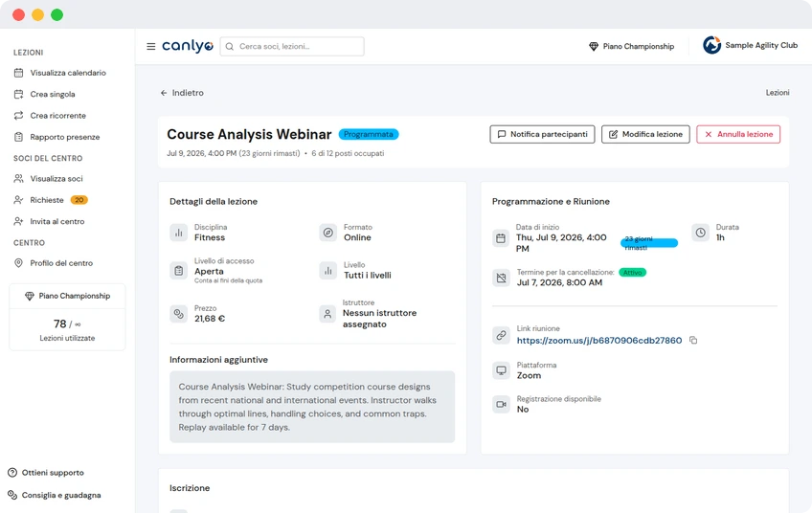
Task: Click the Piattaforma monitor icon
Action: (x=501, y=370)
